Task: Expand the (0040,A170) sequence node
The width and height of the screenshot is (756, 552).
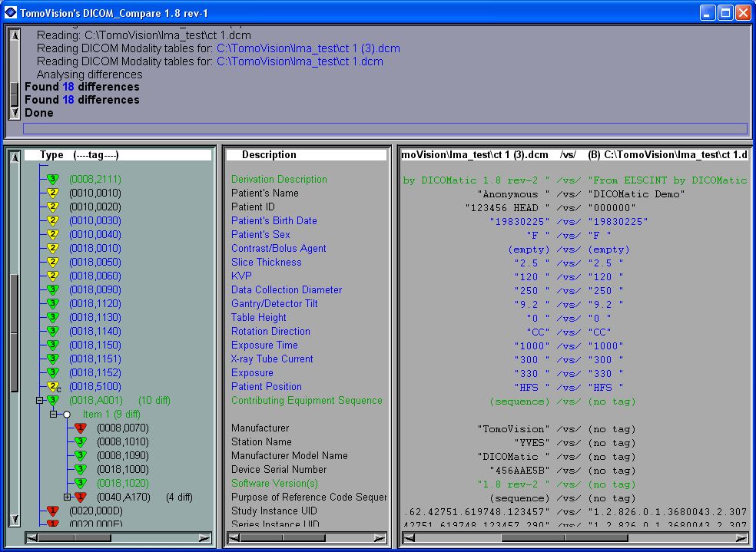Action: 67,497
